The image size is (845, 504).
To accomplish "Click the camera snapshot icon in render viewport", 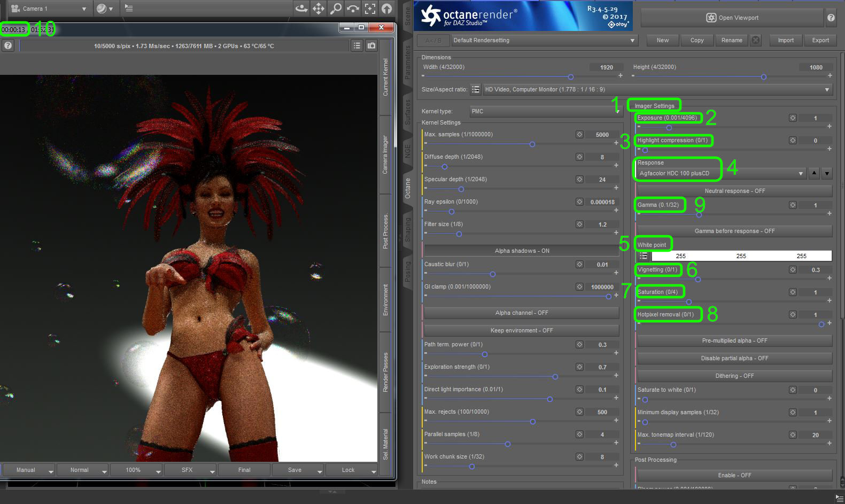I will click(371, 46).
